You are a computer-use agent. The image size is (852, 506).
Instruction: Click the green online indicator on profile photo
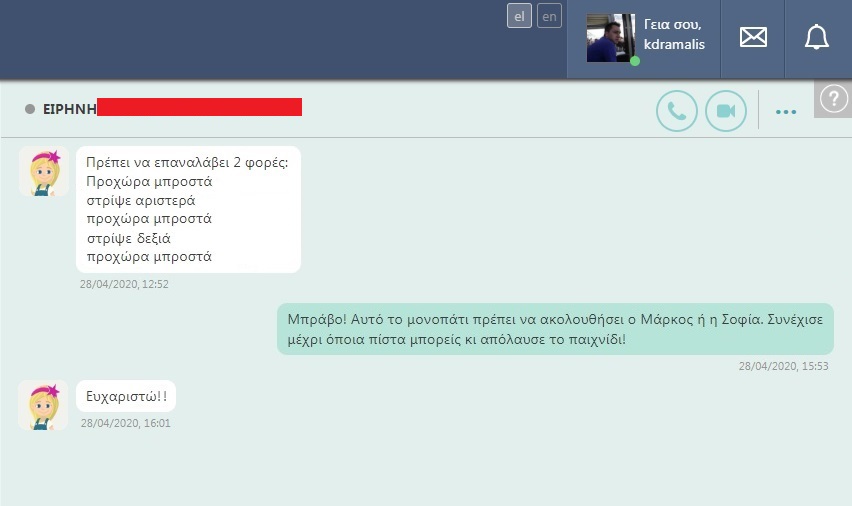(x=635, y=61)
